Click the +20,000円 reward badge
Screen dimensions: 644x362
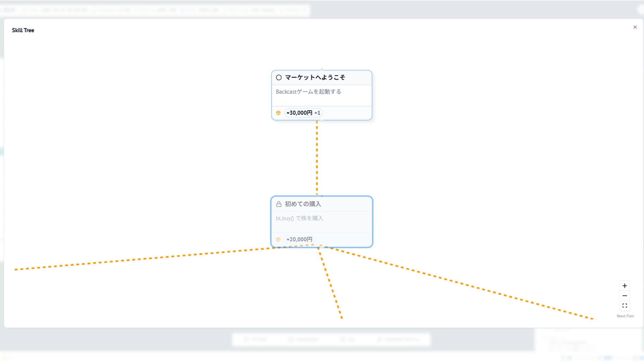pos(299,239)
